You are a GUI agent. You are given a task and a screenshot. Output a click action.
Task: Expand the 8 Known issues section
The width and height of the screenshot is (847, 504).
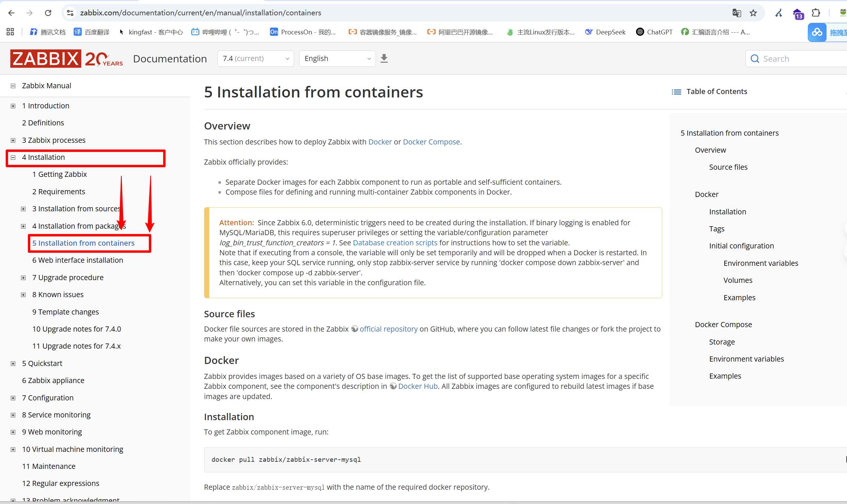pos(23,295)
